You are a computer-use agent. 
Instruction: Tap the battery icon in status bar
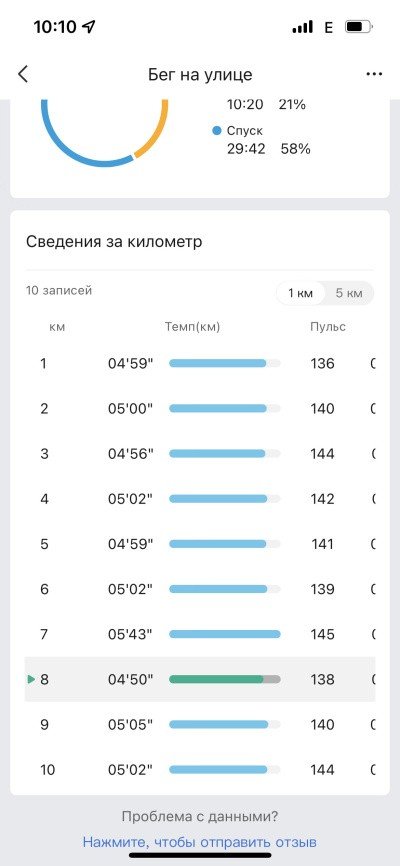click(359, 27)
